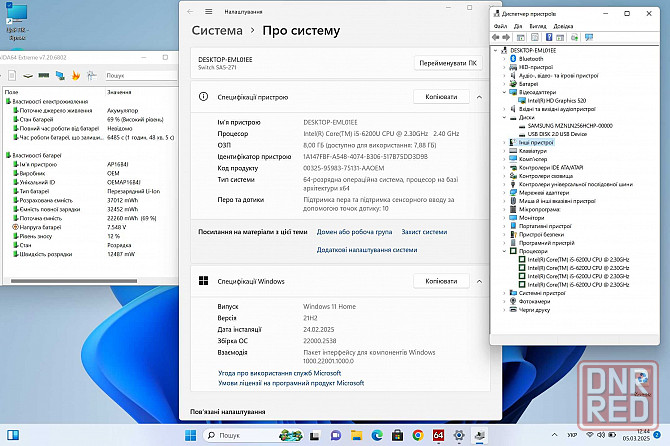Click the update driver icon with green arrow

[574, 38]
